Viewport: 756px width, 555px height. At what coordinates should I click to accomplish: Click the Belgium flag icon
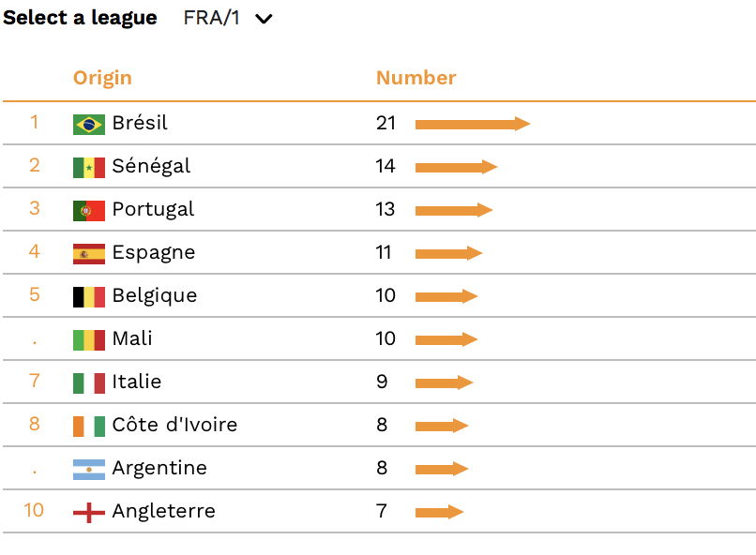(89, 297)
